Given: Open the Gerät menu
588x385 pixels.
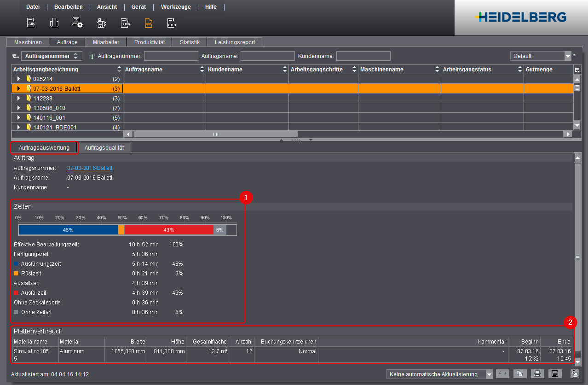Looking at the screenshot, I should 138,7.
